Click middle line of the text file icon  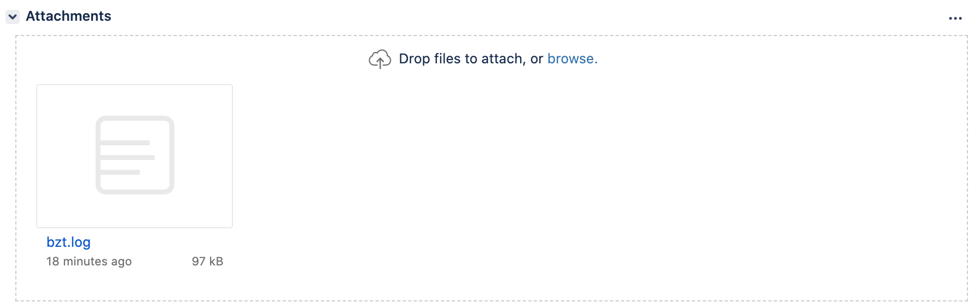[x=127, y=158]
